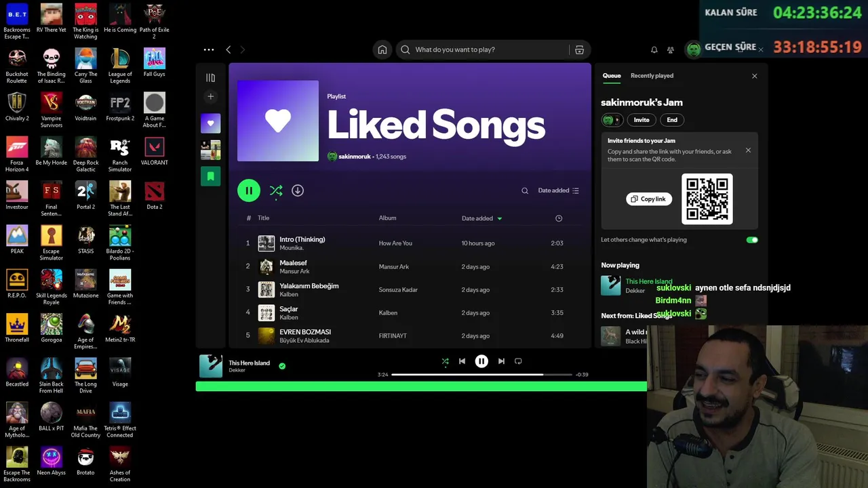Open the Portal 2 desktop shortcut
This screenshot has height=488, width=868.
pos(85,195)
